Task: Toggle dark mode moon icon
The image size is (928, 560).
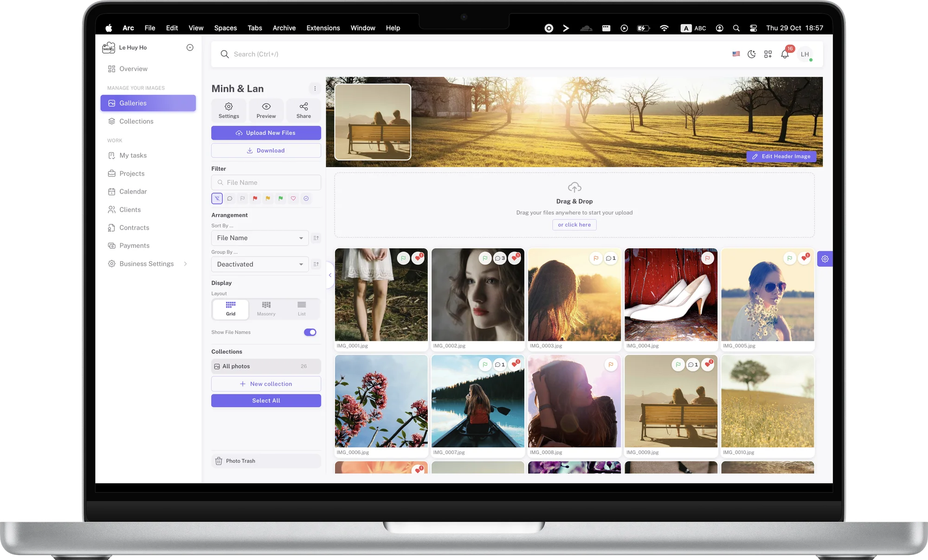Action: (x=752, y=54)
